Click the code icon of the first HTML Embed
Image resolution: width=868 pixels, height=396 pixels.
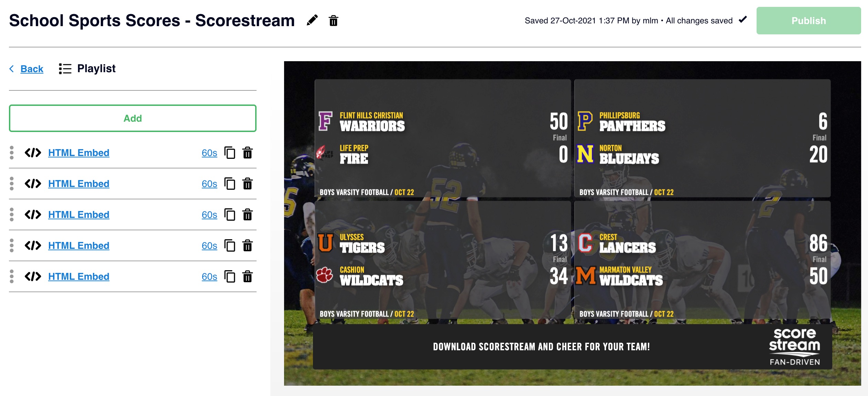point(33,153)
